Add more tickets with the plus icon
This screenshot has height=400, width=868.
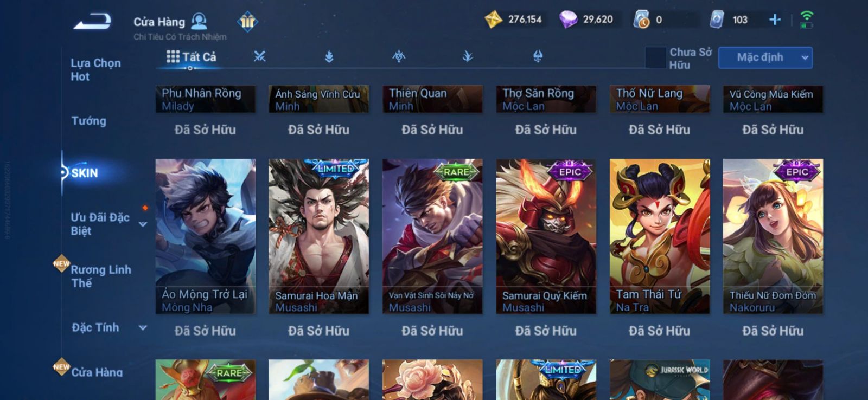[775, 20]
